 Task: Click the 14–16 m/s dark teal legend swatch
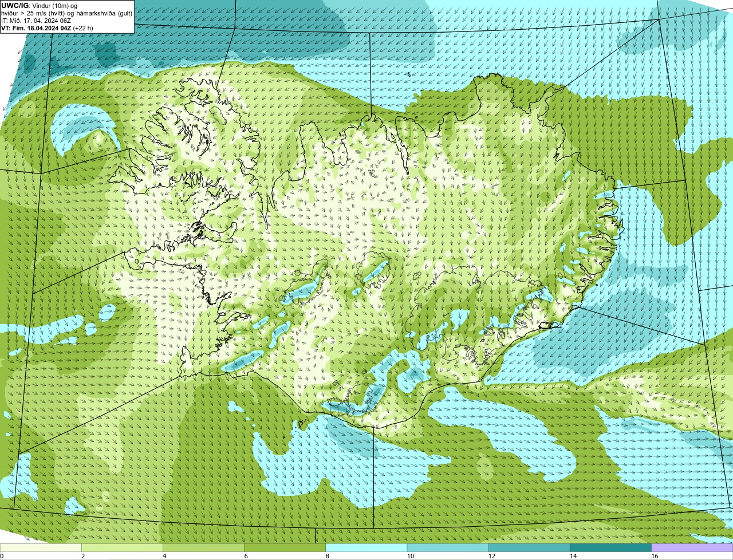pyautogui.click(x=610, y=548)
